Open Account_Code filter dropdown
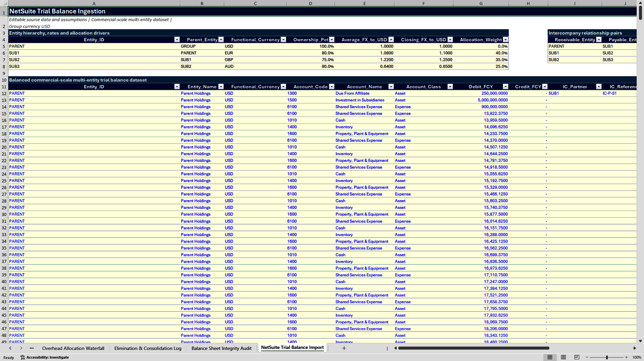This screenshot has width=644, height=361. (332, 87)
